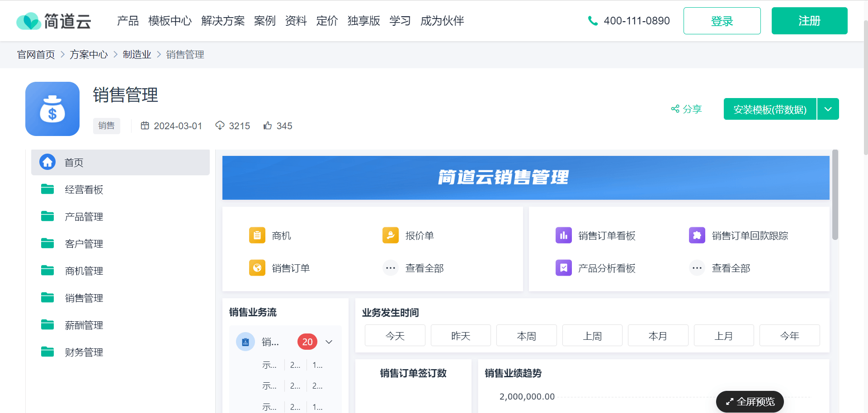868x413 pixels.
Task: Expand the sales business flow item chevron
Action: coord(329,342)
